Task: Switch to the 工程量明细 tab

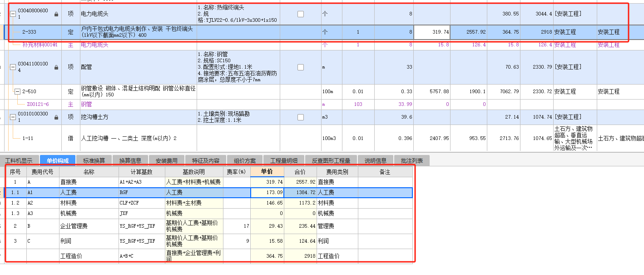Action: (284, 160)
